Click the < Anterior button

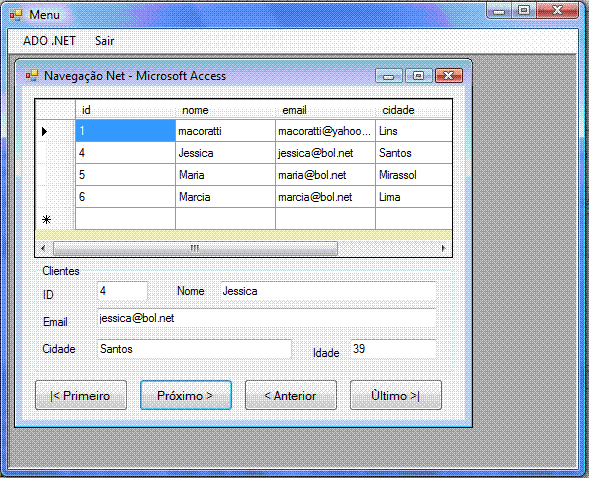click(x=291, y=395)
